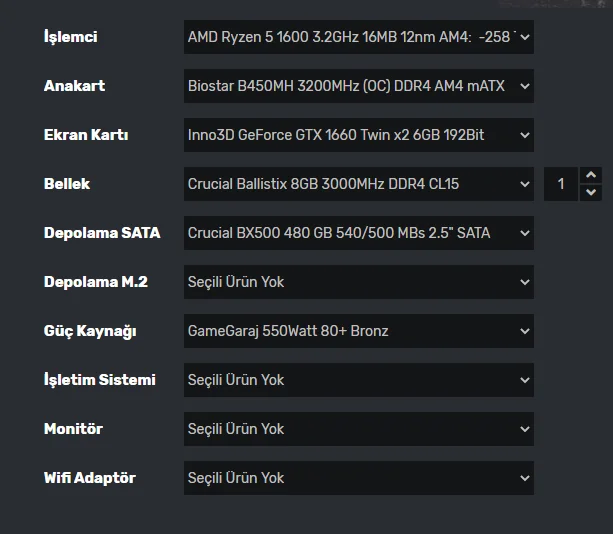Click the Depolama M.2 label
The image size is (613, 534).
click(x=96, y=282)
